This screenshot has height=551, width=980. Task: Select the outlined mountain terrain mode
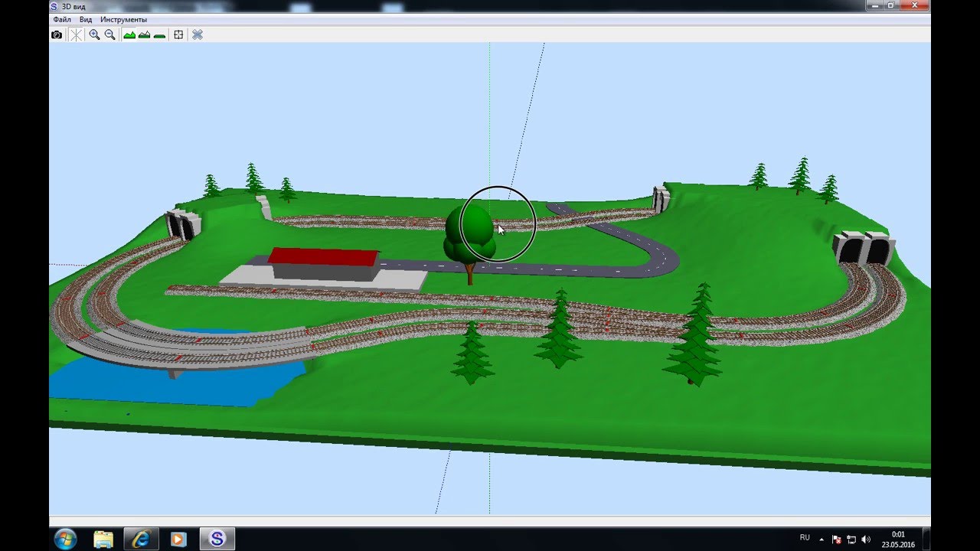[144, 34]
